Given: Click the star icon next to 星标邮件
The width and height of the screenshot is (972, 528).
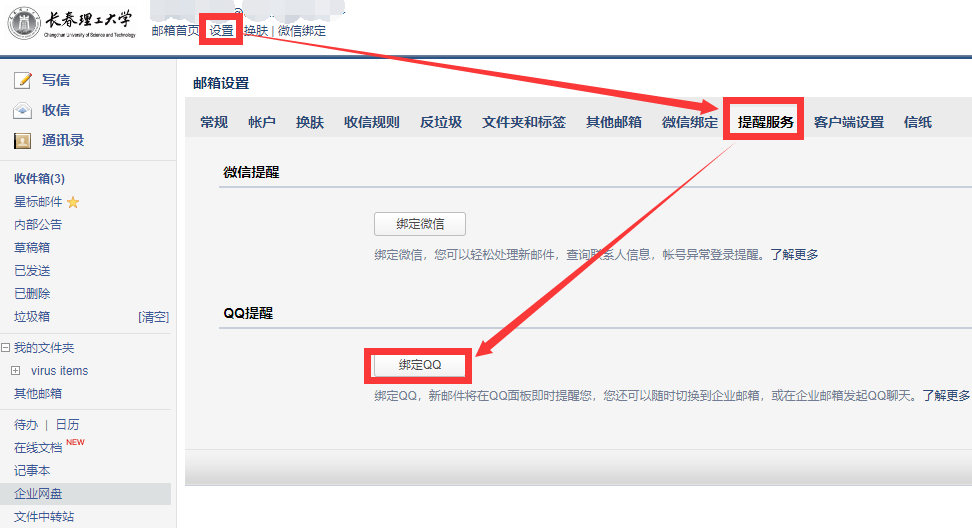Looking at the screenshot, I should pos(73,202).
